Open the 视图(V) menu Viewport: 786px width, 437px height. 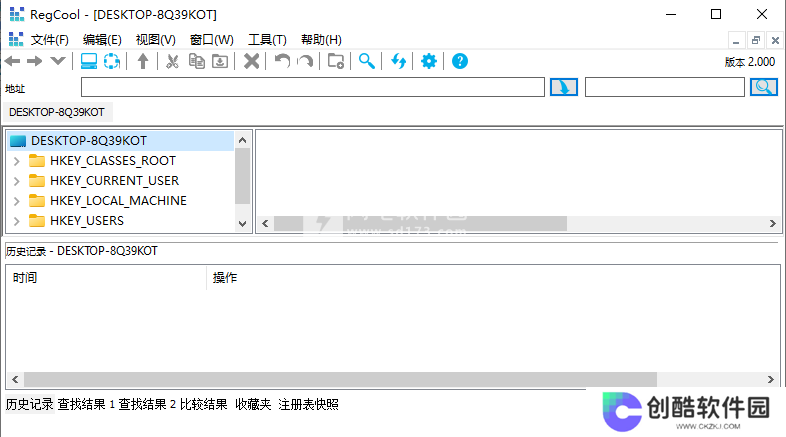pos(156,40)
